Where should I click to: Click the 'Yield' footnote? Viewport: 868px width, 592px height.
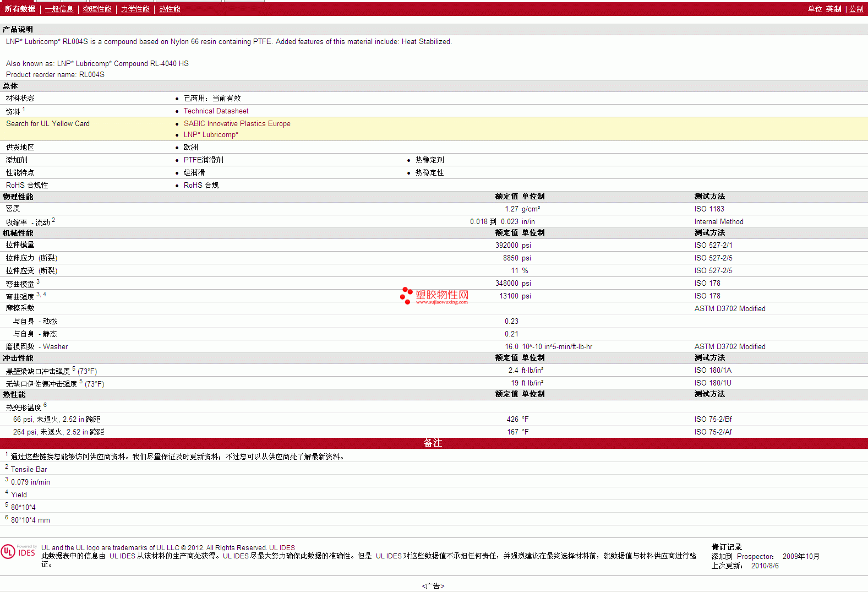pyautogui.click(x=19, y=495)
